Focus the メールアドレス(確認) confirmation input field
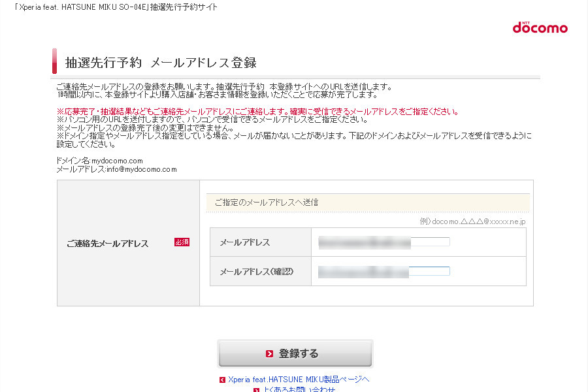 [384, 271]
